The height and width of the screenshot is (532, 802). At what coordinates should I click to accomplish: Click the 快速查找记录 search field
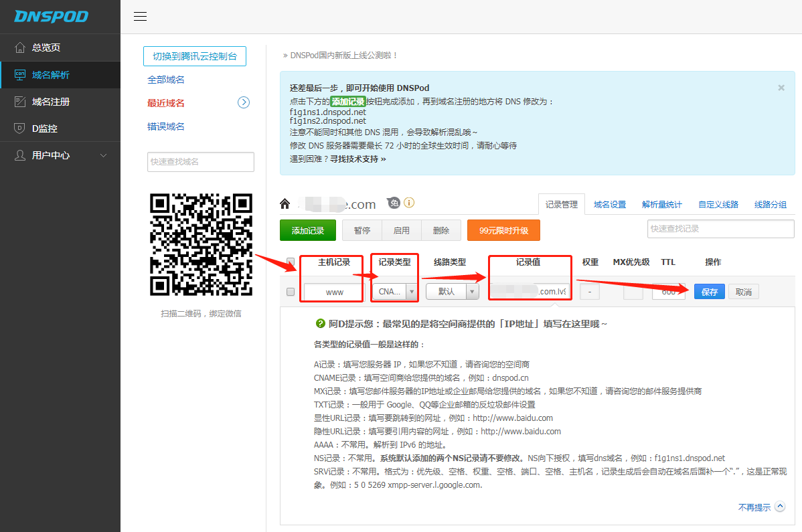(x=720, y=229)
